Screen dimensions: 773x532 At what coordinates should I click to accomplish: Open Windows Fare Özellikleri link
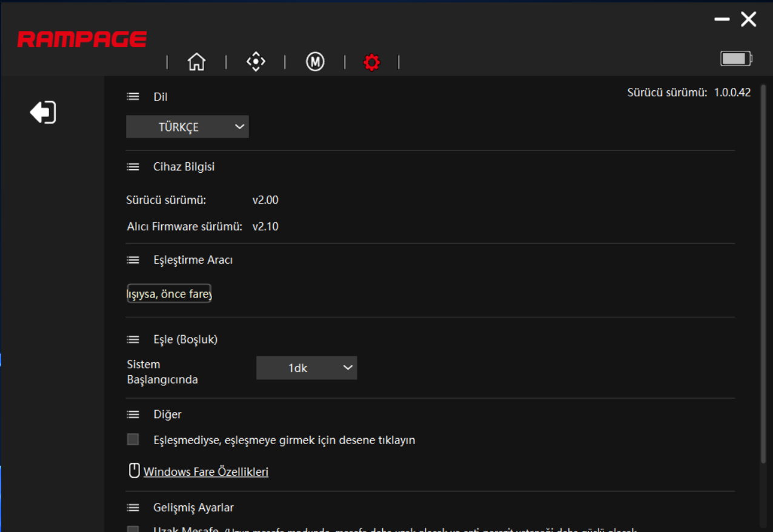(205, 471)
